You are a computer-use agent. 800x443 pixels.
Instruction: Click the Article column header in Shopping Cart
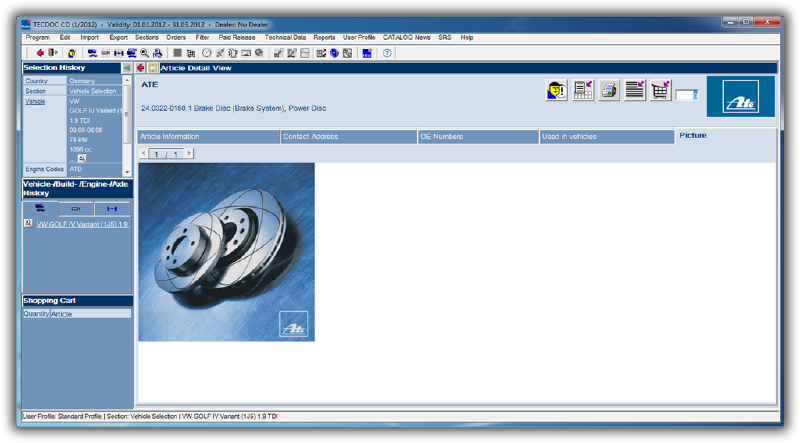click(90, 314)
